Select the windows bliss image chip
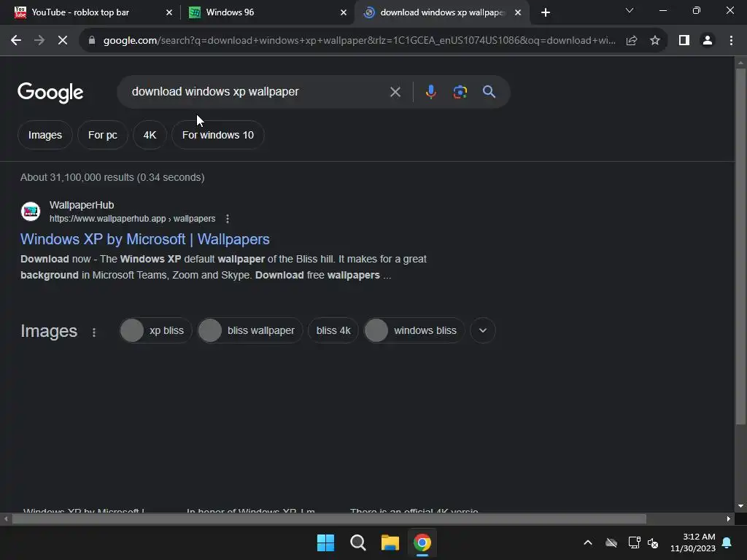 pos(414,330)
